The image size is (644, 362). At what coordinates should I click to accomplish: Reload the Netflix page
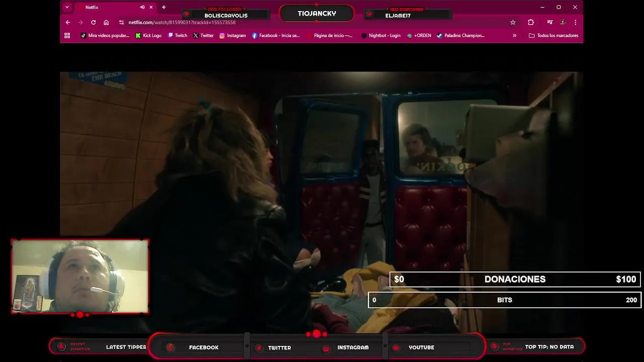pyautogui.click(x=93, y=22)
